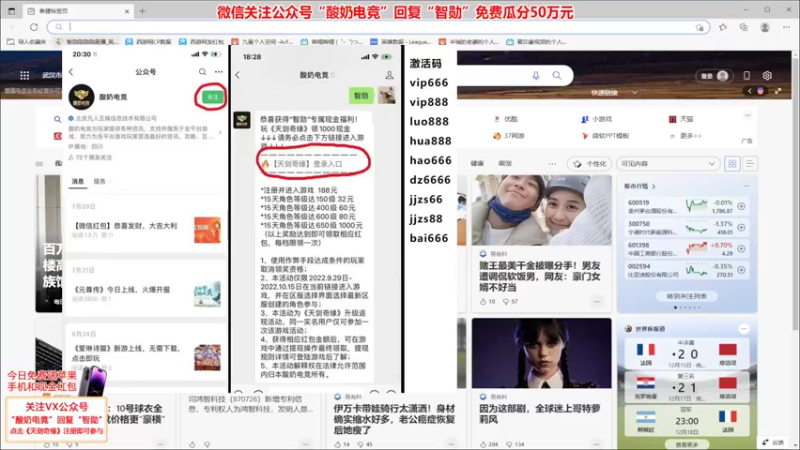
Task: Show more feed tabs with ellipsis
Action: [x=552, y=164]
